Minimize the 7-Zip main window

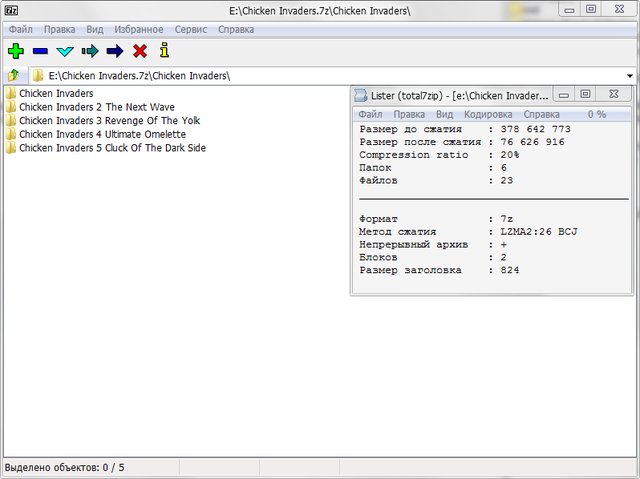coord(569,10)
